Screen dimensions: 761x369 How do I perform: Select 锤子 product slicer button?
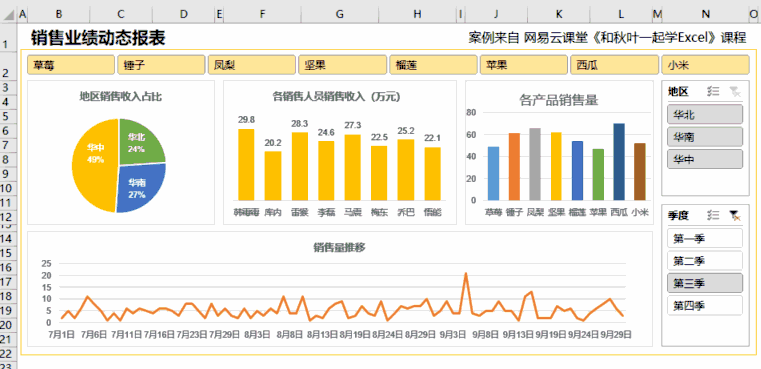[x=161, y=65]
